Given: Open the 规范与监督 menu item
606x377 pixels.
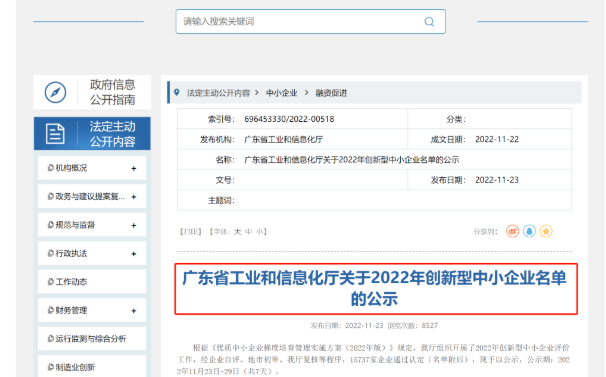Looking at the screenshot, I should (92, 225).
